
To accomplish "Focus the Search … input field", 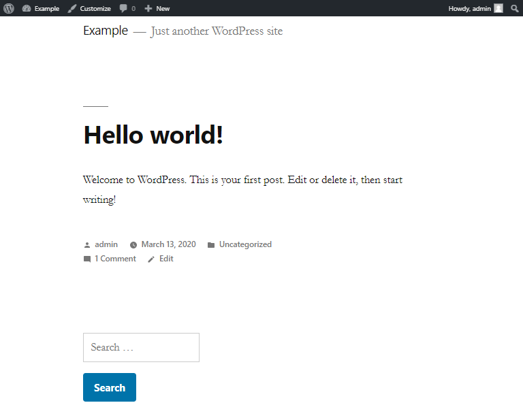I will point(141,347).
